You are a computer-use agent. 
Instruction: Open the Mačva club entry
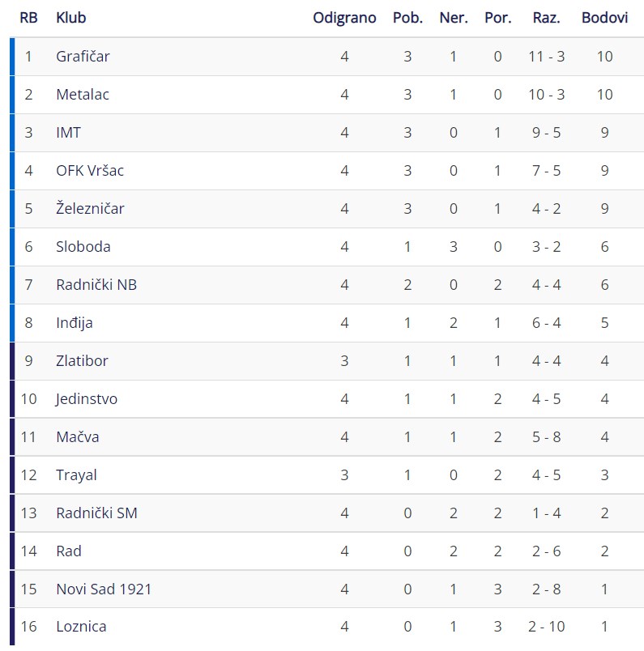click(78, 437)
